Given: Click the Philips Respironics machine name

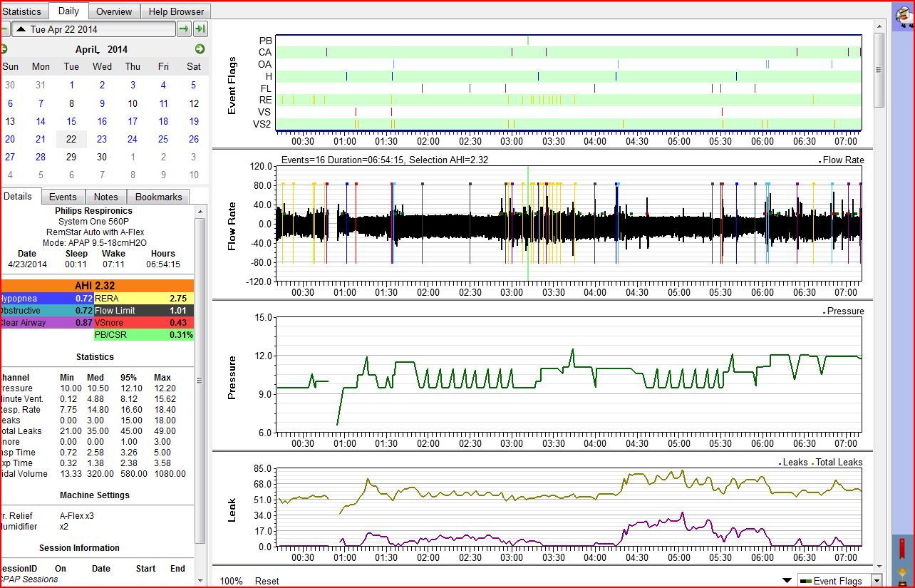Looking at the screenshot, I should coord(93,211).
